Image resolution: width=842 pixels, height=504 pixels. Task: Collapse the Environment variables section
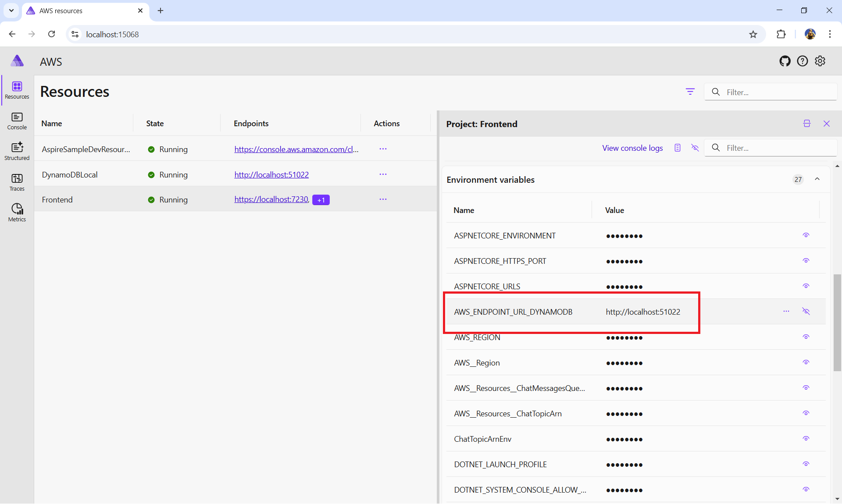pyautogui.click(x=817, y=179)
